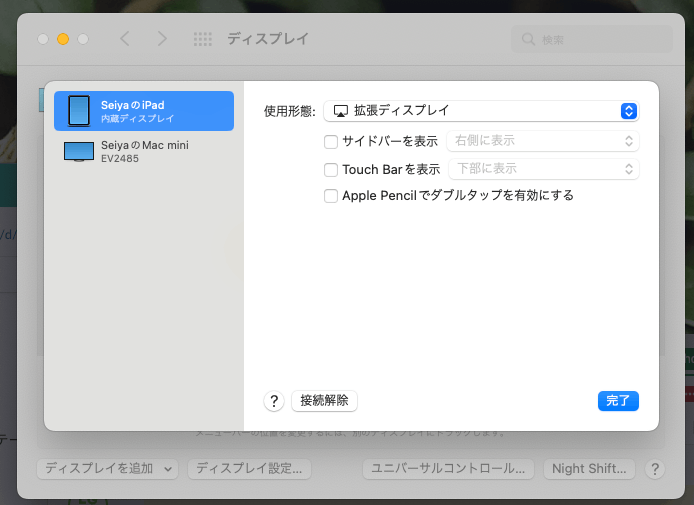Viewport: 694px width, 505px height.
Task: Click the magnifying glass search icon
Action: tap(528, 39)
